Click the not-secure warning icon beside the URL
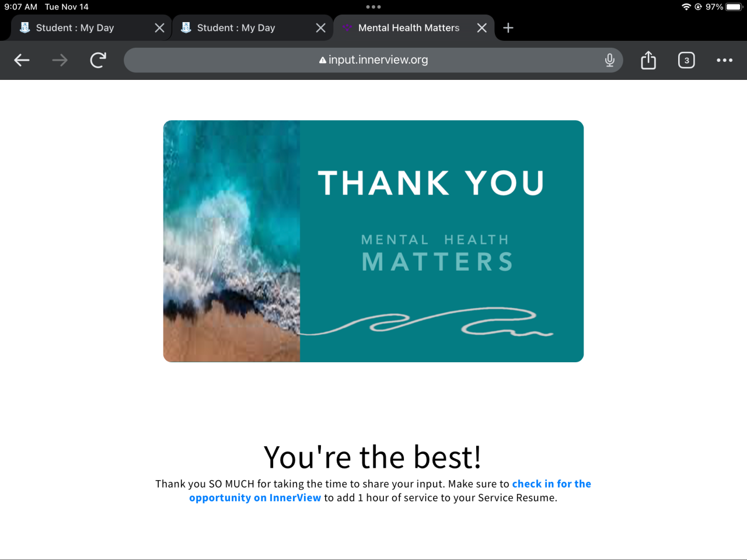 pos(322,60)
